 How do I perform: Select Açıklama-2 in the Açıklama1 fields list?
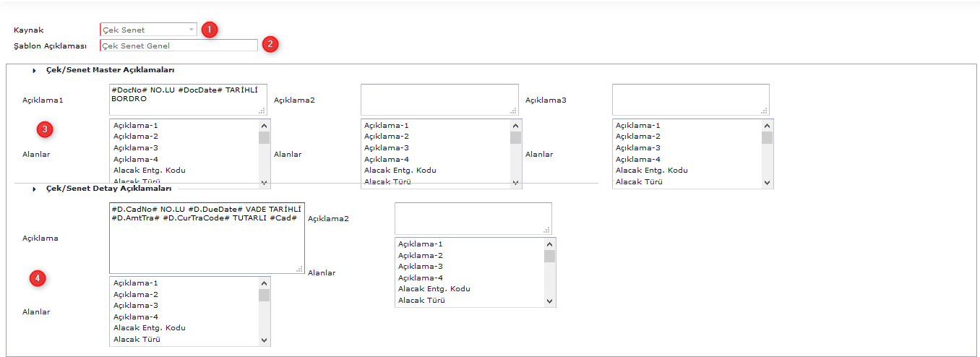(136, 137)
